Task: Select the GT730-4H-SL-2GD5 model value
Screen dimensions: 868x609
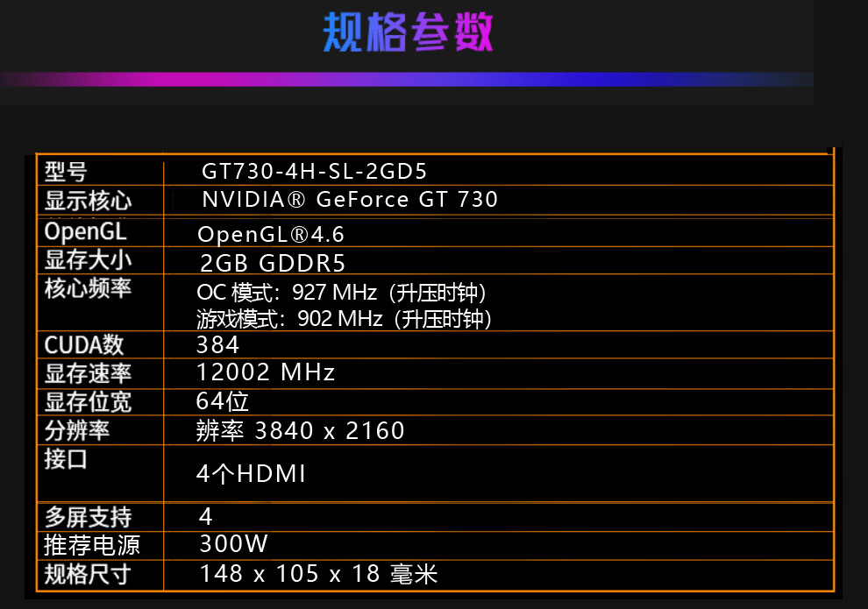Action: tap(314, 170)
